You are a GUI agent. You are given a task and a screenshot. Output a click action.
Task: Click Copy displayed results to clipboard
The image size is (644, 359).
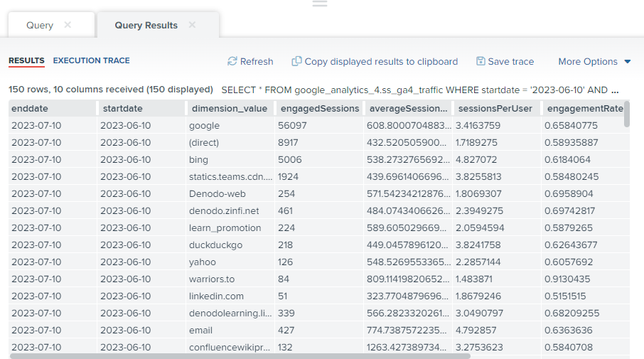pos(381,62)
